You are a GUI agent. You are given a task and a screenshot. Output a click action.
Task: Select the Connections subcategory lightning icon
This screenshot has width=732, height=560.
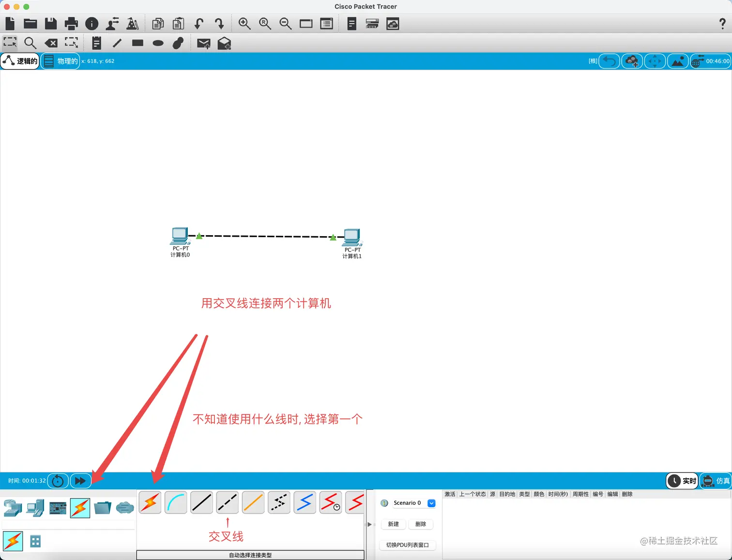coord(13,541)
